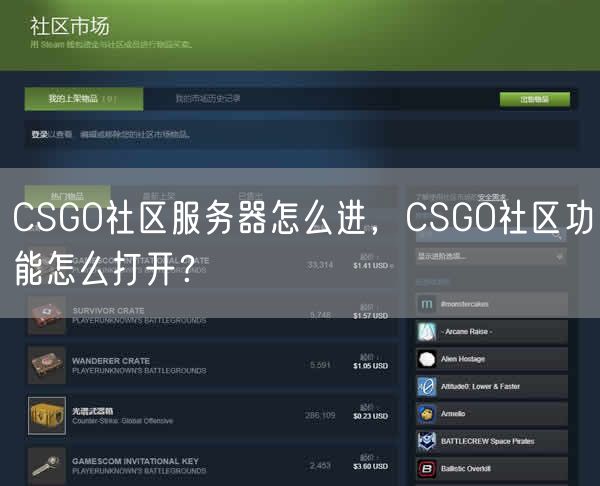Open the SURVIVOR CRATE listing title

pos(108,311)
